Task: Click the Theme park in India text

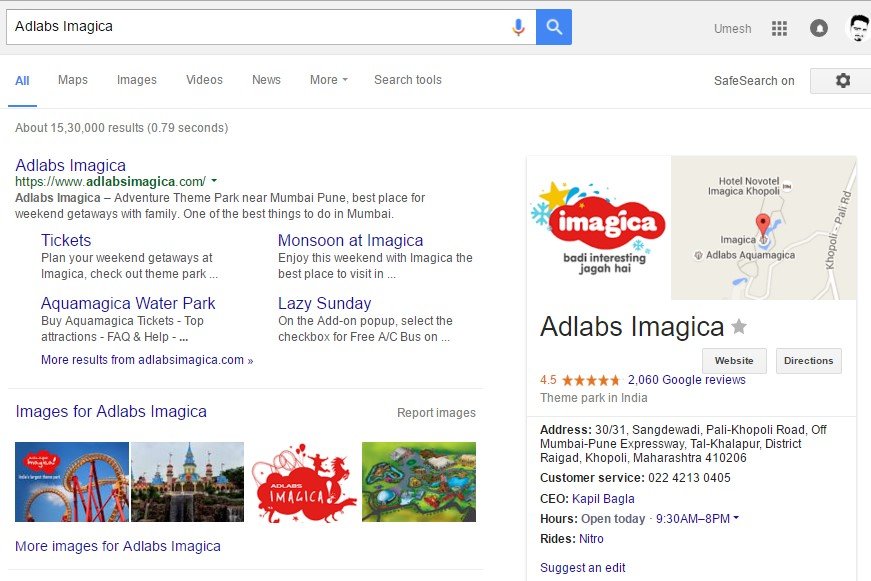Action: tap(594, 398)
